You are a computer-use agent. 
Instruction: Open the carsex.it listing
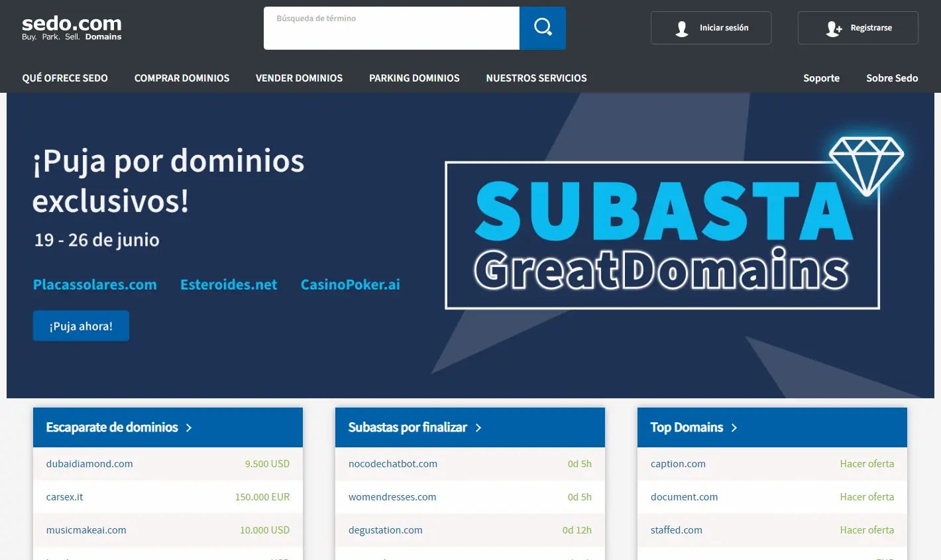tap(64, 497)
